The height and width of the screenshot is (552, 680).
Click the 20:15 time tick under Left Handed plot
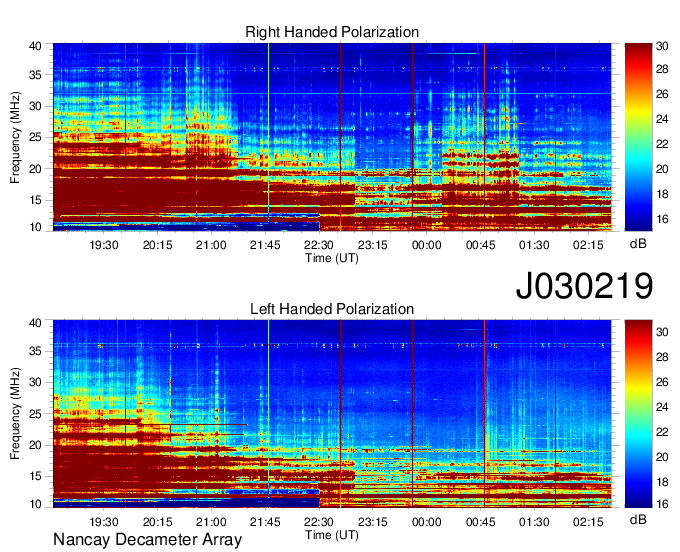tap(157, 522)
